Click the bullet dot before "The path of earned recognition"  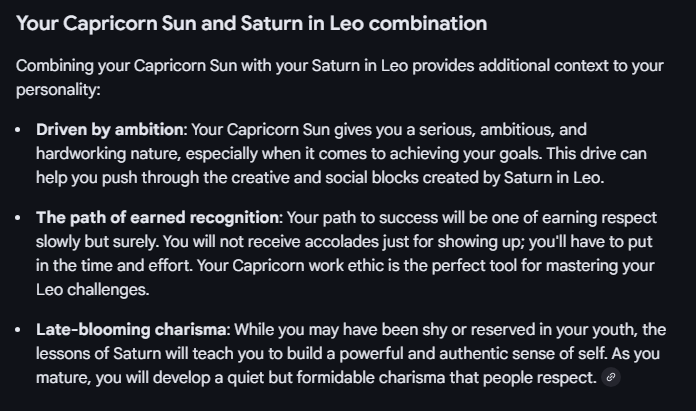point(20,217)
